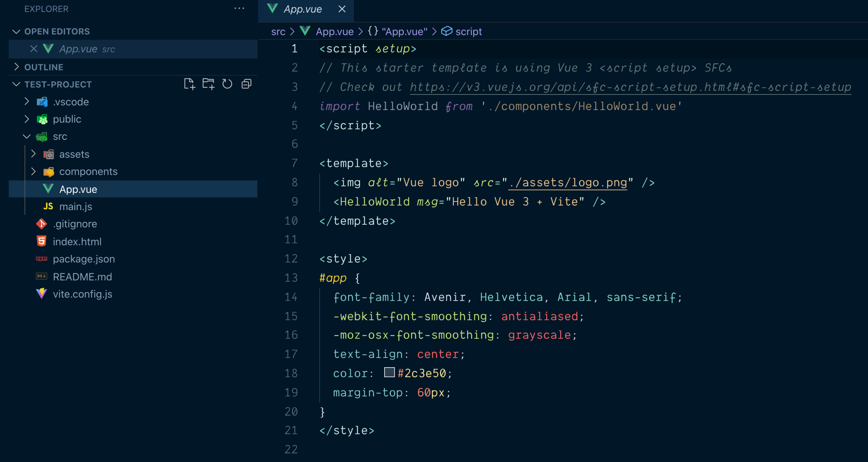Close App.vue in Open Editors list
The width and height of the screenshot is (868, 462).
34,49
